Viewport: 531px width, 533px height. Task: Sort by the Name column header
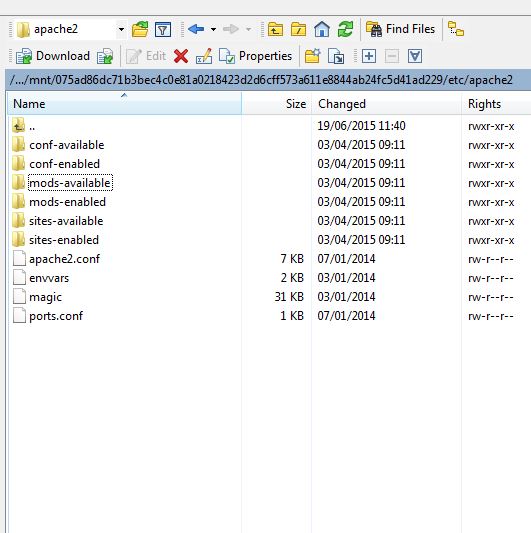point(124,104)
